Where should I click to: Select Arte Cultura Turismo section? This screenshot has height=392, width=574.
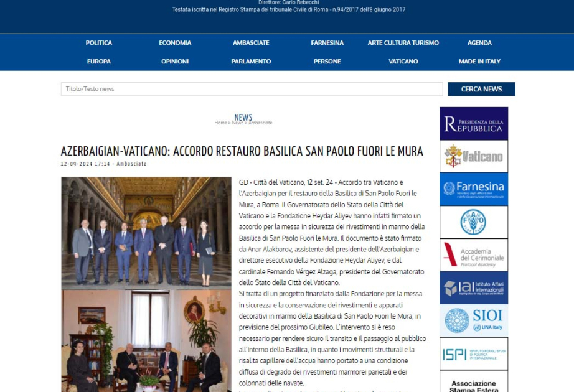click(x=403, y=43)
